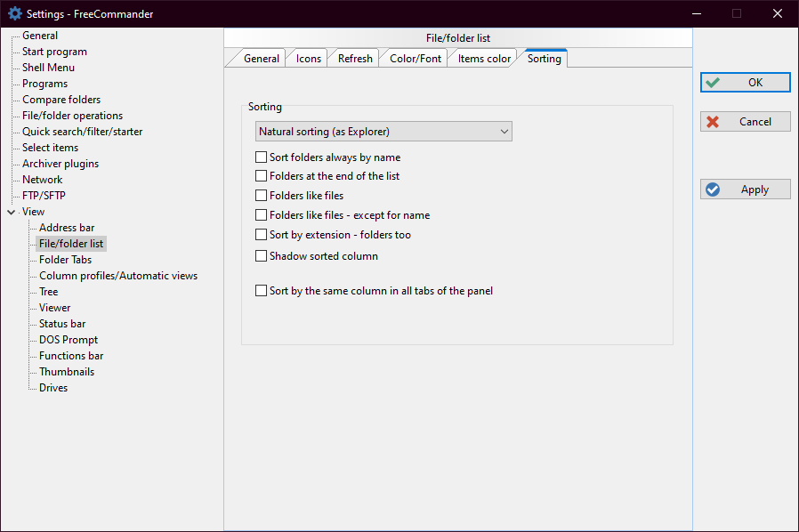Click the blue check icon on Apply
The image size is (799, 532).
click(713, 189)
